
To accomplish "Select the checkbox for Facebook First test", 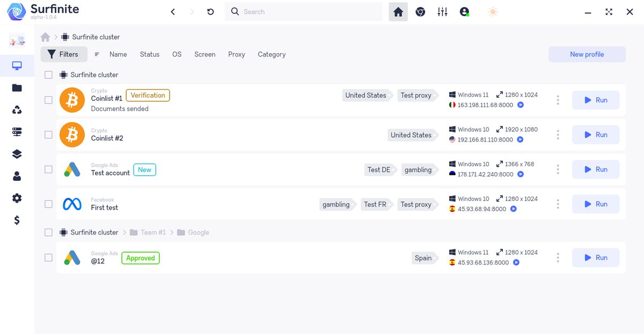I will click(x=48, y=204).
